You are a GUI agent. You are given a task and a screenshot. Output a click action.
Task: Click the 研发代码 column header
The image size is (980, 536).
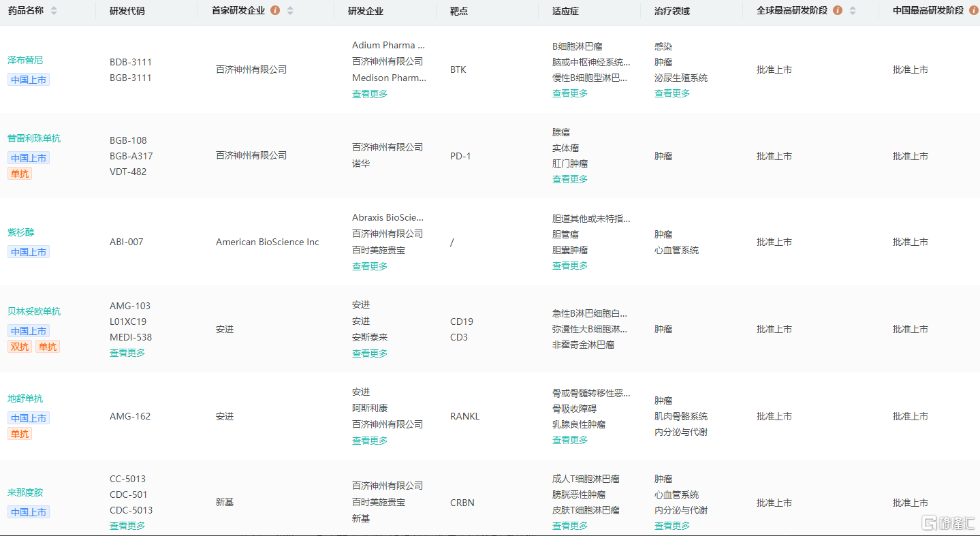[x=127, y=11]
